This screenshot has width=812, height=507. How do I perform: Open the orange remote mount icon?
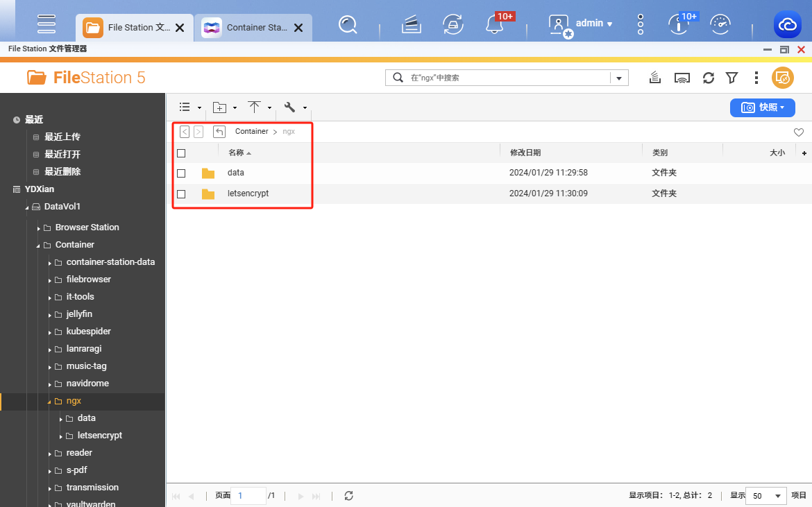(x=782, y=78)
